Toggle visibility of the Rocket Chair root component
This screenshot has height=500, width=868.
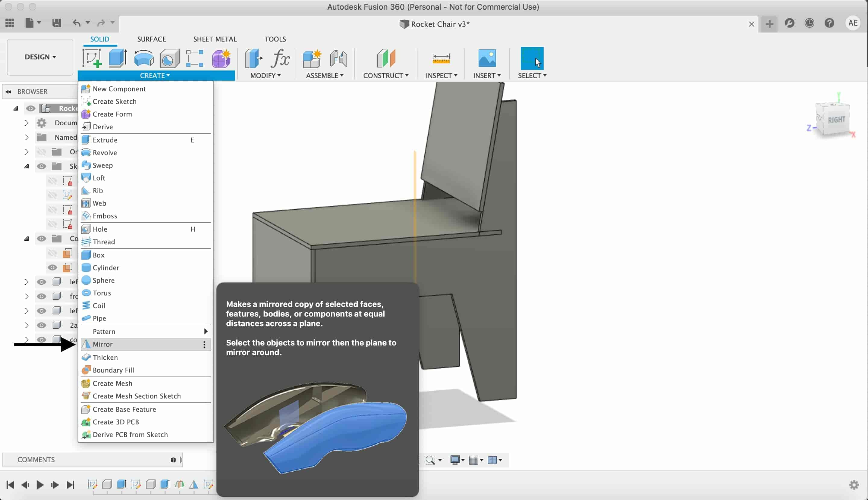pyautogui.click(x=30, y=108)
